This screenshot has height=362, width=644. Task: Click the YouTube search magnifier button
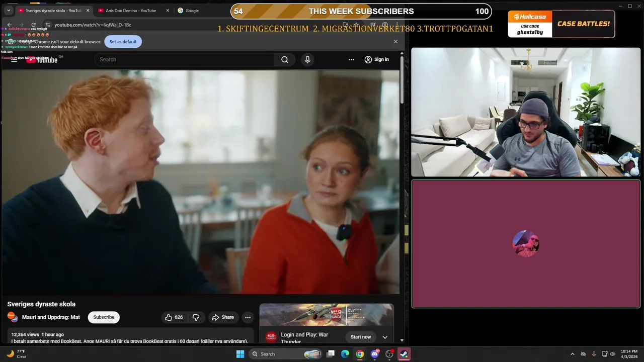[285, 59]
